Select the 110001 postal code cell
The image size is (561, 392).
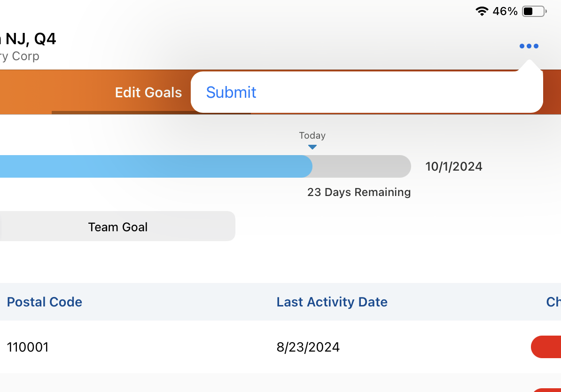click(28, 347)
